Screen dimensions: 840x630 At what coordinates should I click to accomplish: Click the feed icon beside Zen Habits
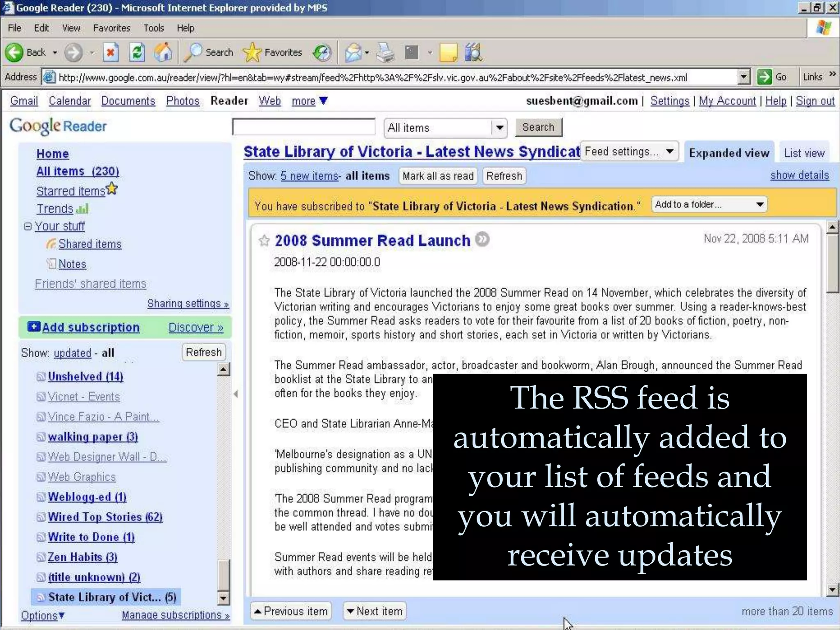tap(41, 557)
